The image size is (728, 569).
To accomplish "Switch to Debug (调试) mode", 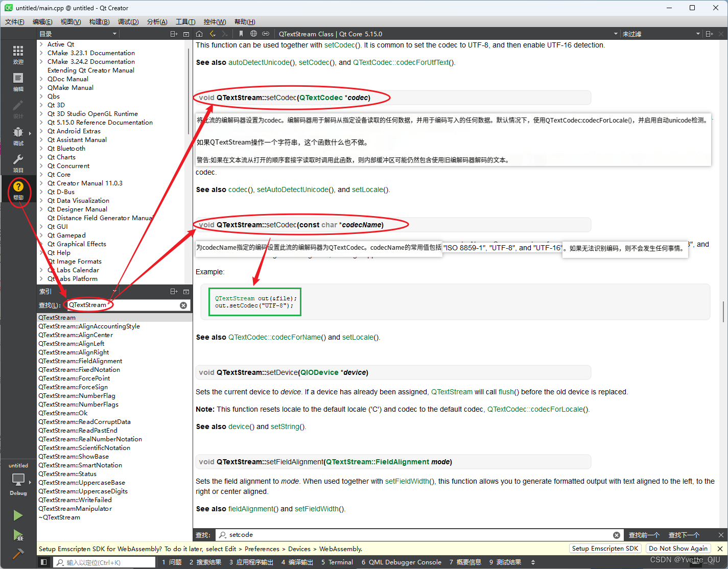I will pyautogui.click(x=18, y=136).
